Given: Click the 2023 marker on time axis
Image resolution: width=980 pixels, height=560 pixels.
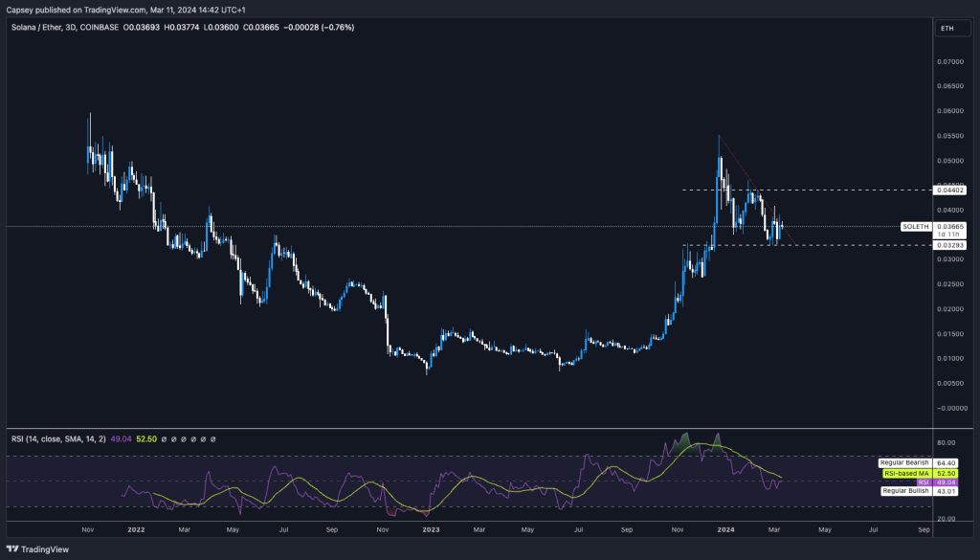Looking at the screenshot, I should tap(431, 528).
